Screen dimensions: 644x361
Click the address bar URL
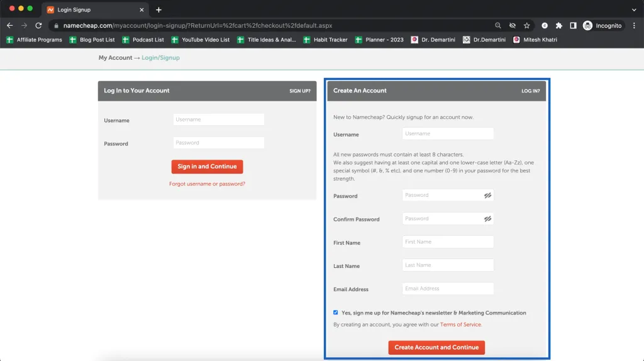pyautogui.click(x=197, y=25)
